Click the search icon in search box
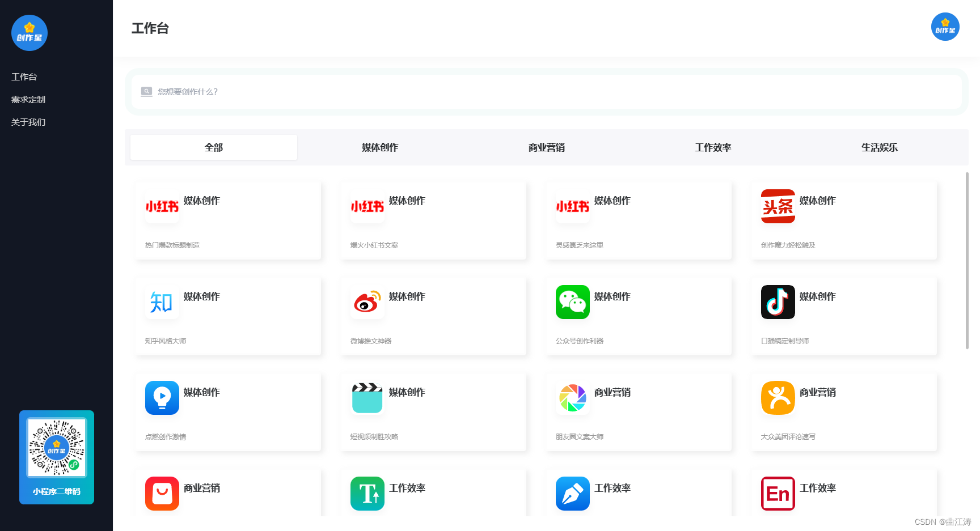The width and height of the screenshot is (980, 531). pyautogui.click(x=146, y=91)
